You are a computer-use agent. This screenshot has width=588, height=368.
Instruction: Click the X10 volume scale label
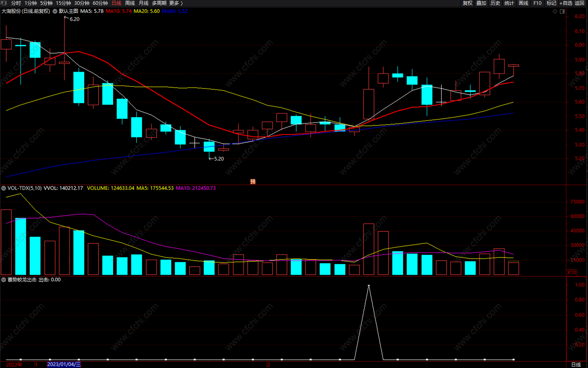572,272
